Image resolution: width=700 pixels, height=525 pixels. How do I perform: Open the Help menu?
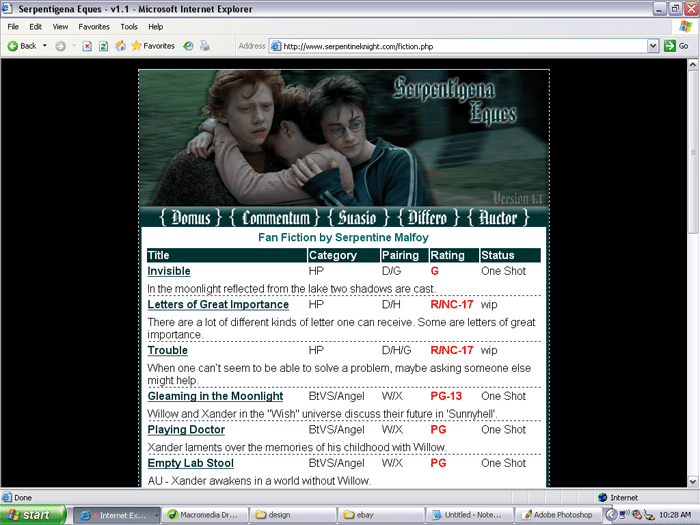coord(155,27)
